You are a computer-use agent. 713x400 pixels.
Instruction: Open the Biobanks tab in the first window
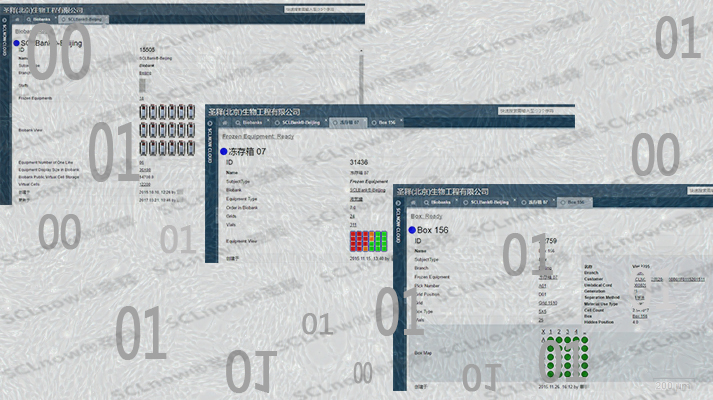(39, 20)
